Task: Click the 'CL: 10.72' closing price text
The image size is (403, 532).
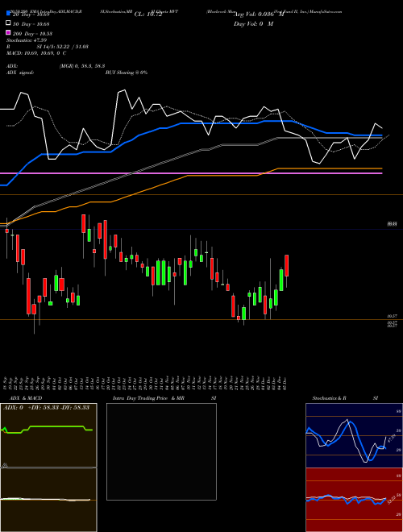Action: click(x=148, y=15)
